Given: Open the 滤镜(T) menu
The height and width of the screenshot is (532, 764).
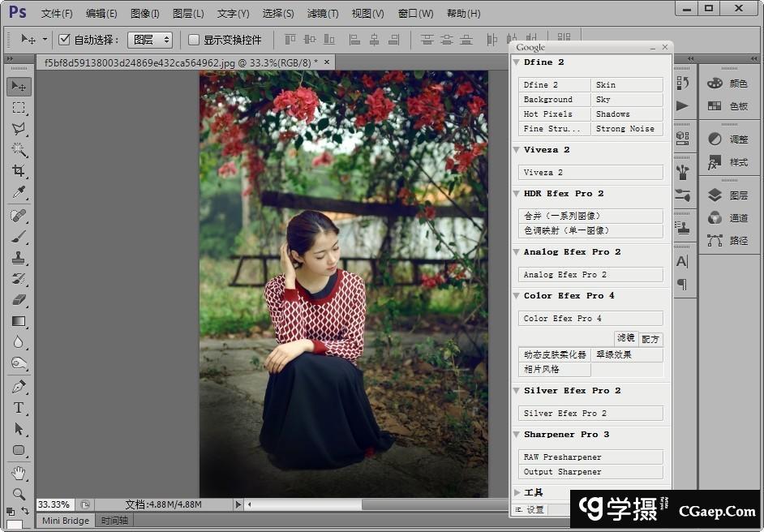Looking at the screenshot, I should pos(323,14).
